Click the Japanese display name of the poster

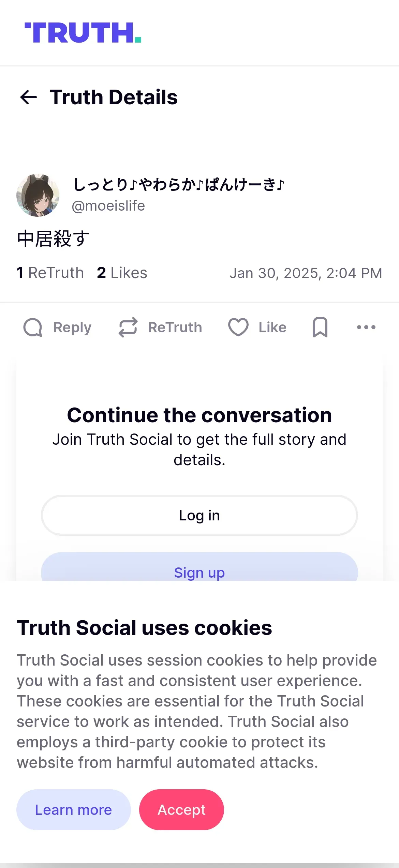pos(178,185)
